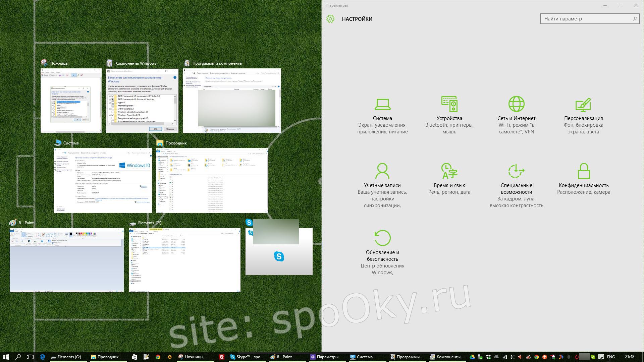Open the Персонализация settings category

coord(584,116)
